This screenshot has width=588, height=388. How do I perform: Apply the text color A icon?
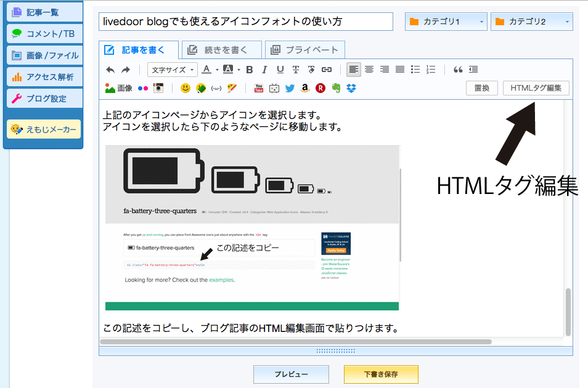206,70
